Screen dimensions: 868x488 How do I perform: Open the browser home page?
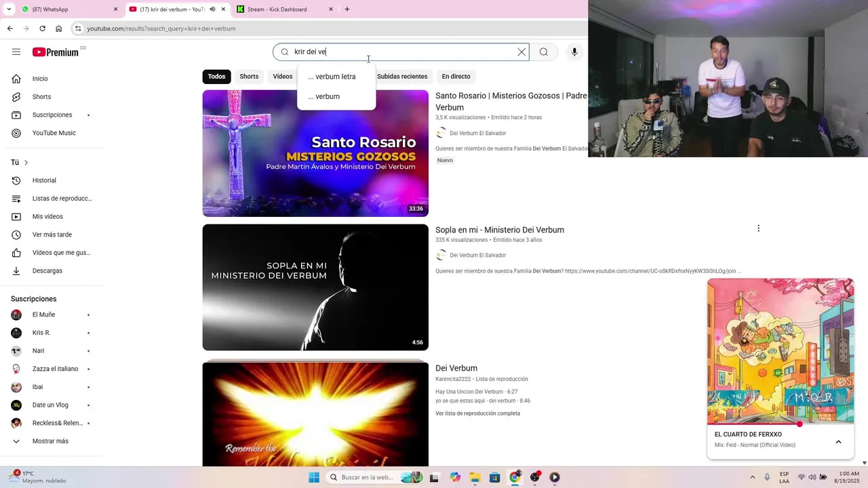[x=59, y=28]
